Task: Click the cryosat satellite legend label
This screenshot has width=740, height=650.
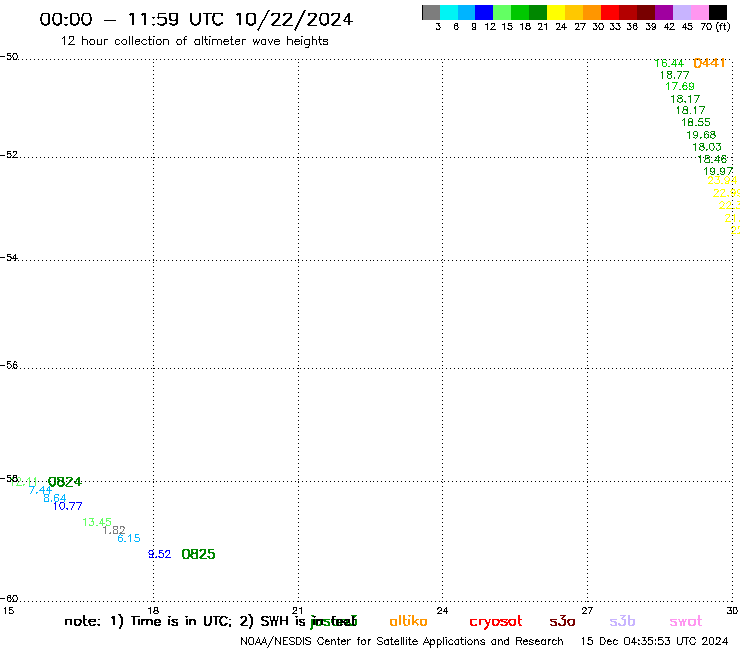Action: coord(496,622)
